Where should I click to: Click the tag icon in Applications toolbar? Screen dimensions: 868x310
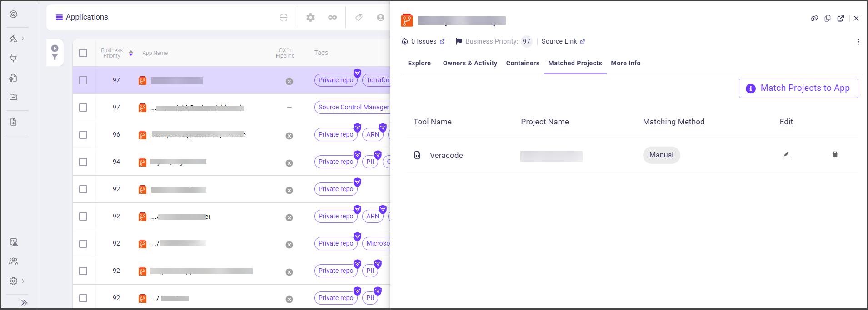359,17
